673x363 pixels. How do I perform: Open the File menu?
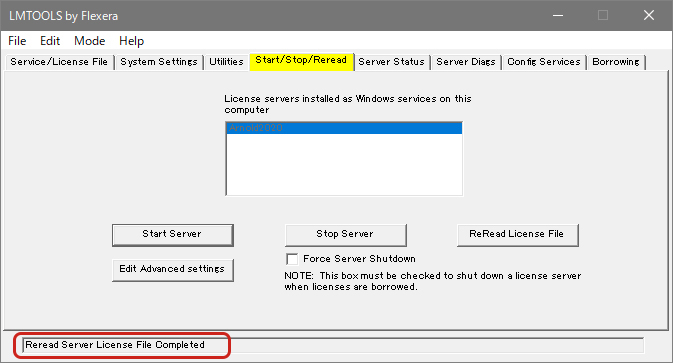tap(17, 41)
